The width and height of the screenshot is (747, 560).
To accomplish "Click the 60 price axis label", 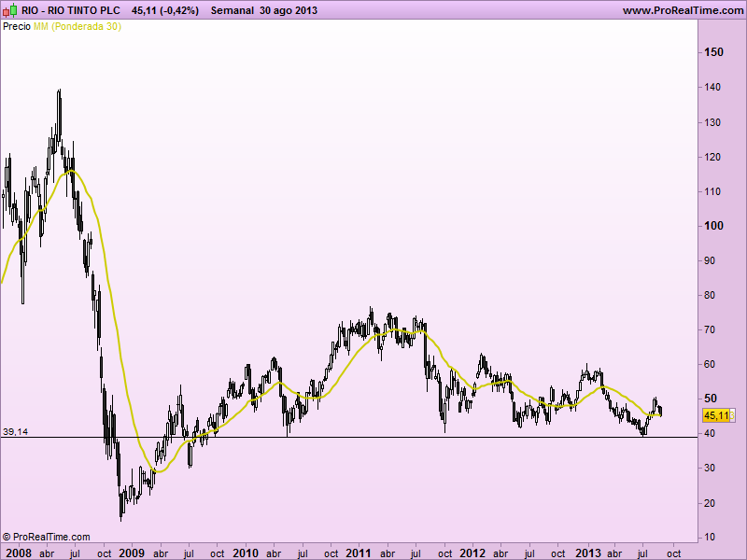I will (x=710, y=364).
